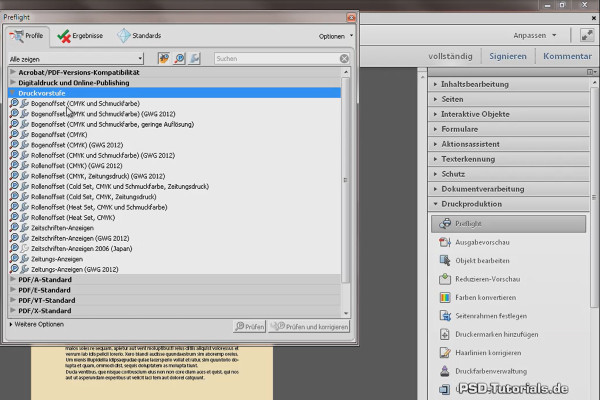Viewport: 600px width, 400px height.
Task: Click the select-profiles filter icon
Action: [164, 58]
